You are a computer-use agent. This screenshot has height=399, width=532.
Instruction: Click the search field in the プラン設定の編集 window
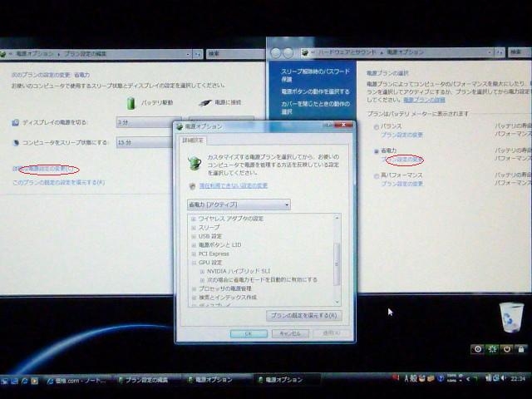pyautogui.click(x=235, y=53)
